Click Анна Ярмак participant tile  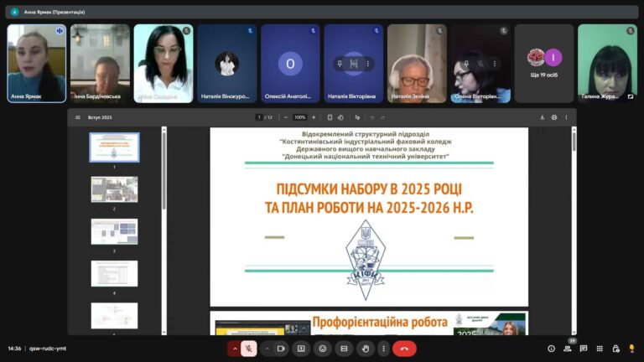(x=37, y=63)
